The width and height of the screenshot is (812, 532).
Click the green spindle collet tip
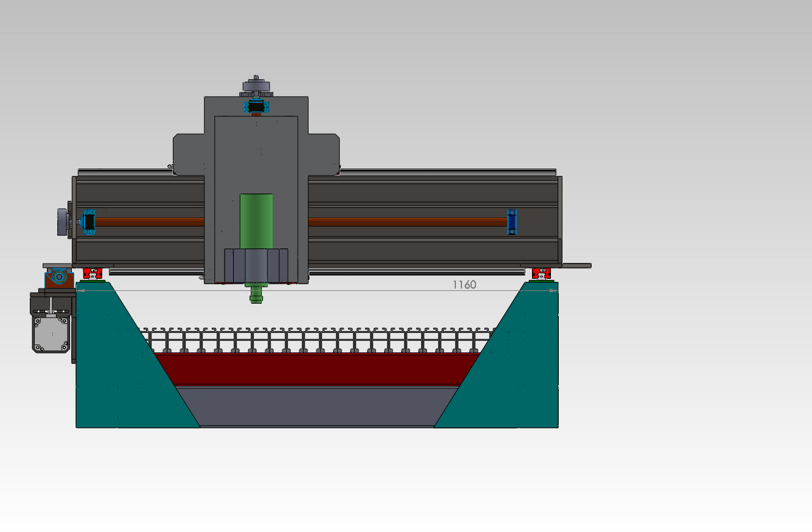(256, 296)
